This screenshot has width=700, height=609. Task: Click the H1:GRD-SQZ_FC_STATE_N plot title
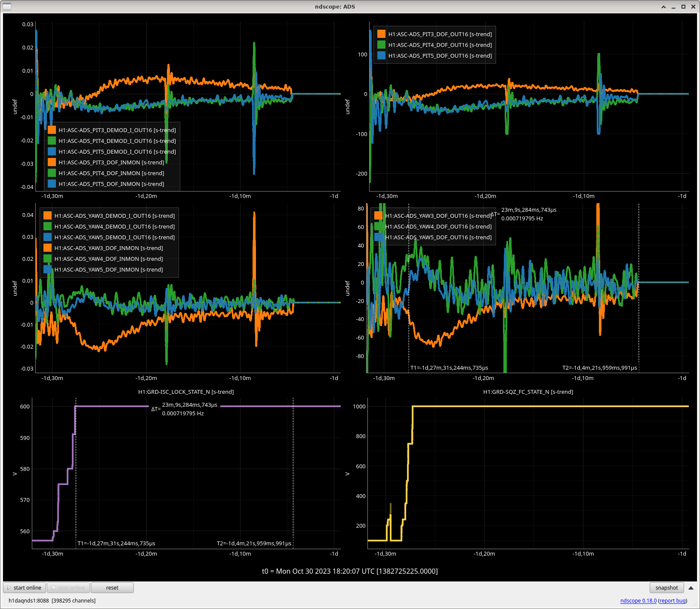tap(528, 392)
